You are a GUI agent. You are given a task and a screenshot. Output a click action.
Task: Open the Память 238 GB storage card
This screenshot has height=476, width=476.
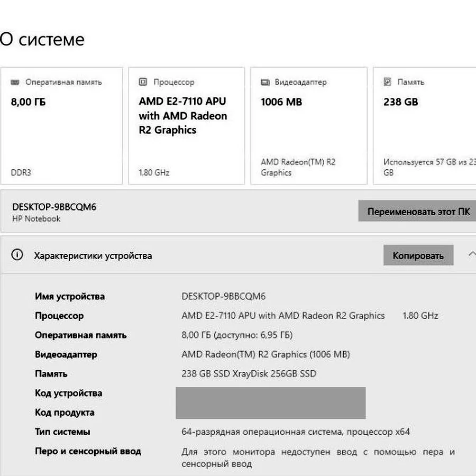(425, 126)
